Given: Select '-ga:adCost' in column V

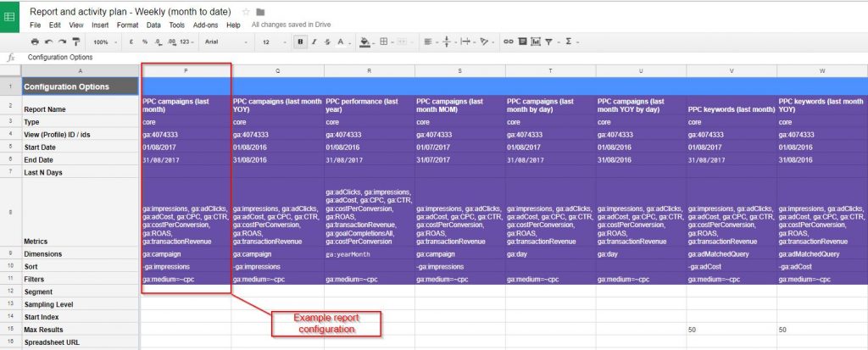Looking at the screenshot, I should [x=732, y=266].
